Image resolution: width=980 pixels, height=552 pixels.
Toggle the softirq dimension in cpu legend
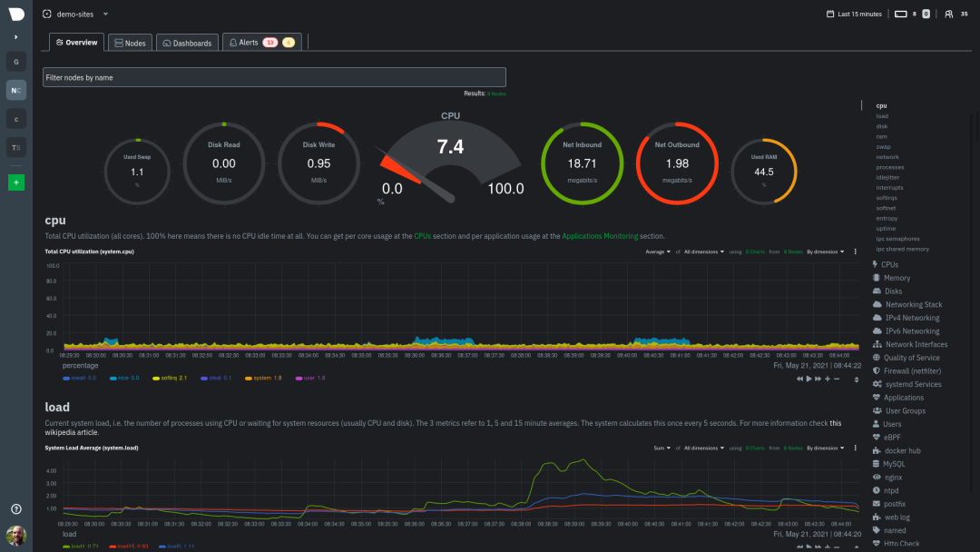(170, 379)
